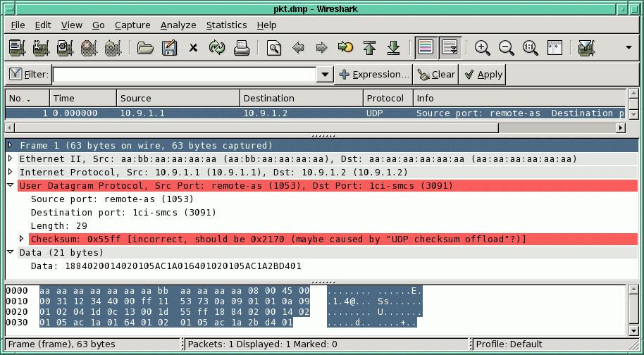Zoom out of packet text

click(x=507, y=48)
